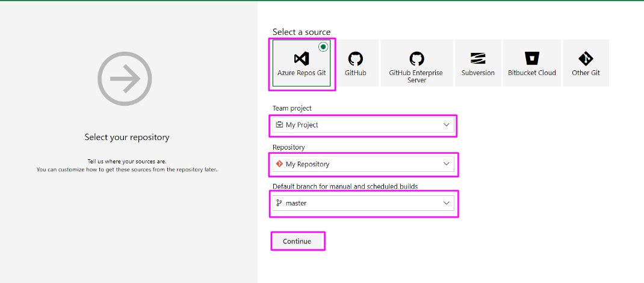Open the Team project dropdown
This screenshot has width=644, height=283.
[x=364, y=125]
